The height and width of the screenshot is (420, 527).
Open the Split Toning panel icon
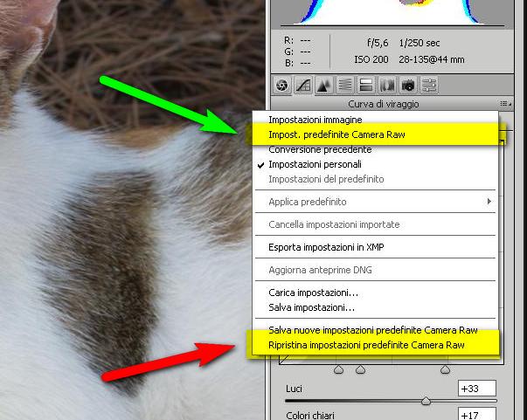coord(366,85)
